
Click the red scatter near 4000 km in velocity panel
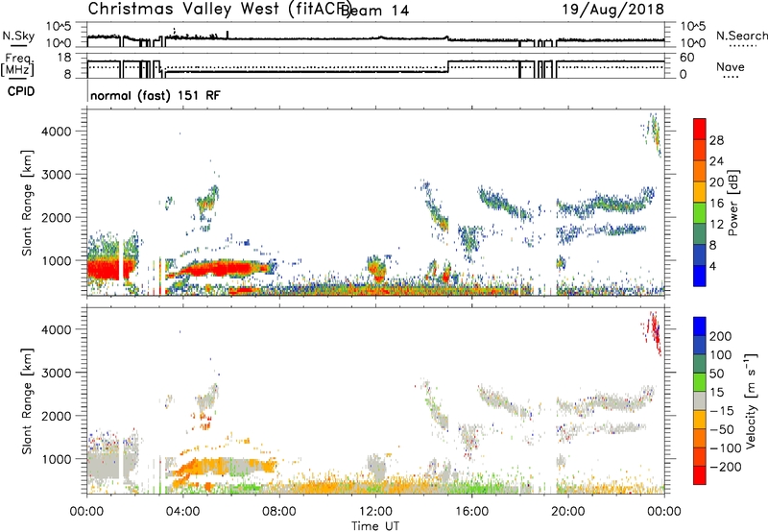(x=655, y=332)
